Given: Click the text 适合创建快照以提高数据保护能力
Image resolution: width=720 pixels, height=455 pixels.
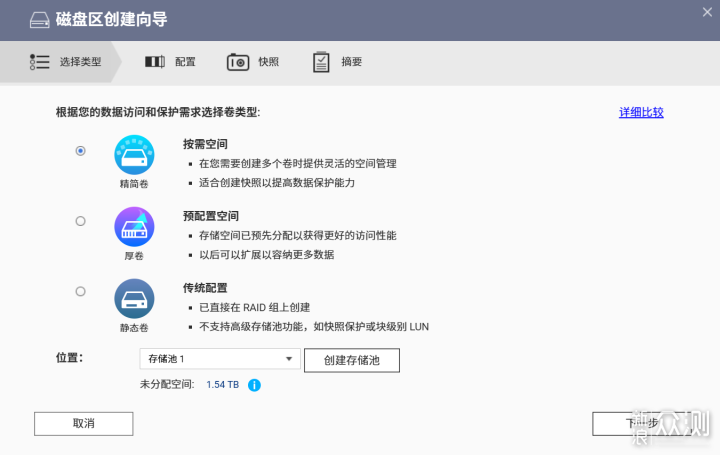Looking at the screenshot, I should [277, 183].
